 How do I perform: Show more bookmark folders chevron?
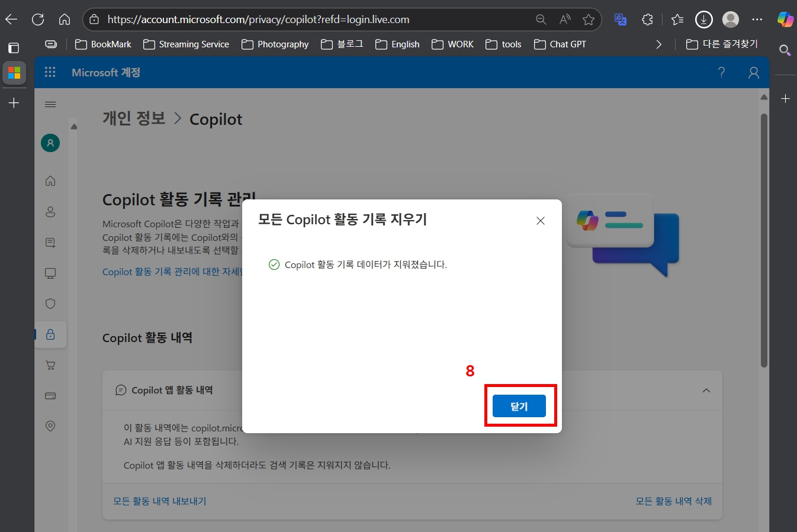coord(659,44)
